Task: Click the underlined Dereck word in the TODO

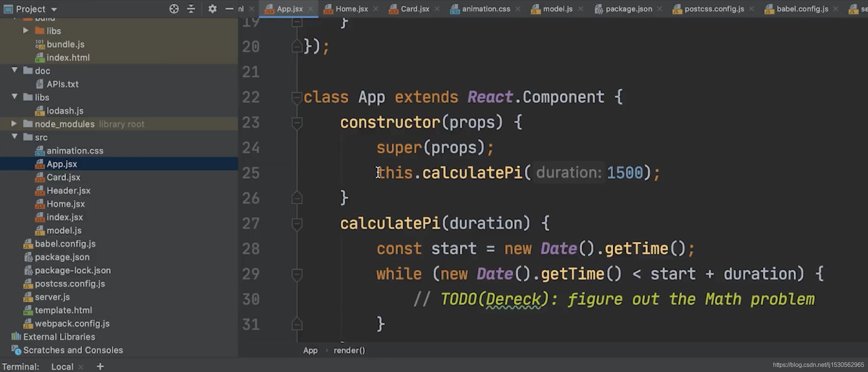Action: click(x=513, y=299)
